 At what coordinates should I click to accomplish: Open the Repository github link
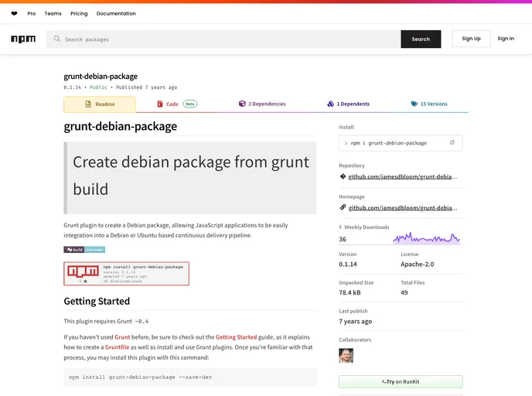(402, 176)
